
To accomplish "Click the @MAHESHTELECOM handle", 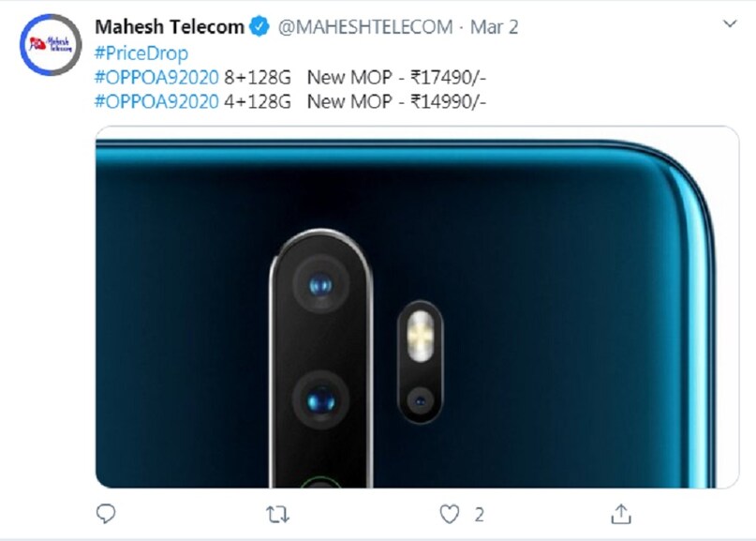I will click(365, 27).
